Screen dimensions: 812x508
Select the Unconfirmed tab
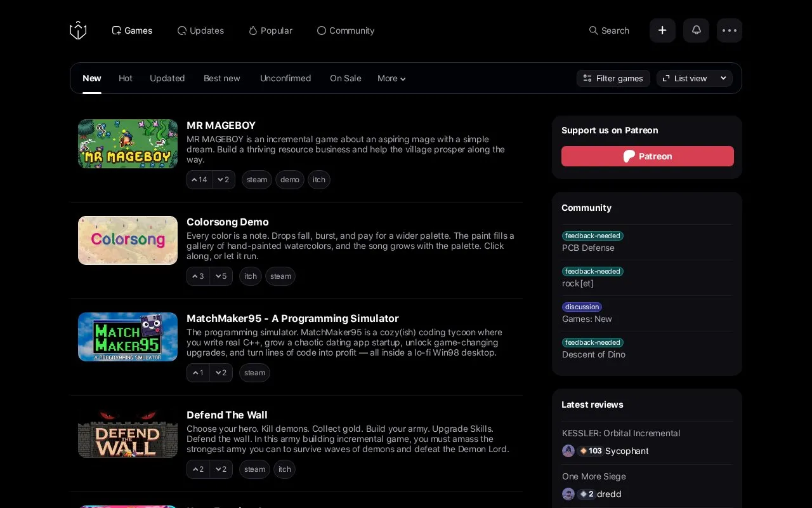(x=285, y=78)
